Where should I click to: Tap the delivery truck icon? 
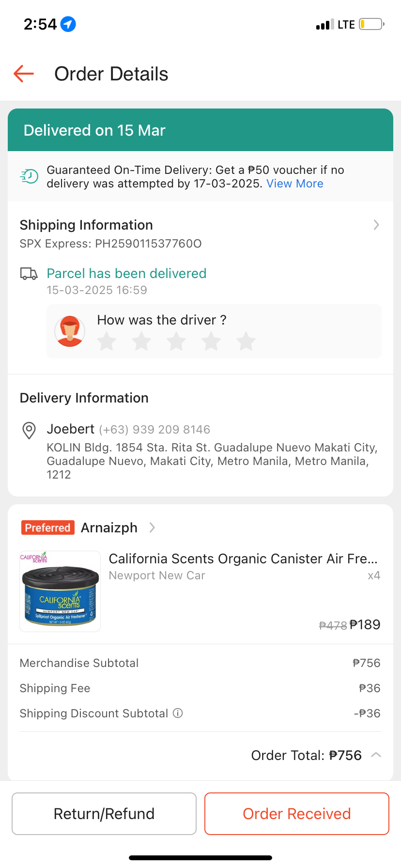(x=29, y=274)
